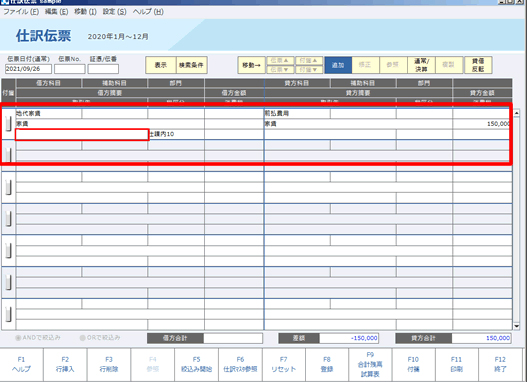Select the ORで絞込み radio button
Viewport: 527px width, 382px height.
(82, 338)
